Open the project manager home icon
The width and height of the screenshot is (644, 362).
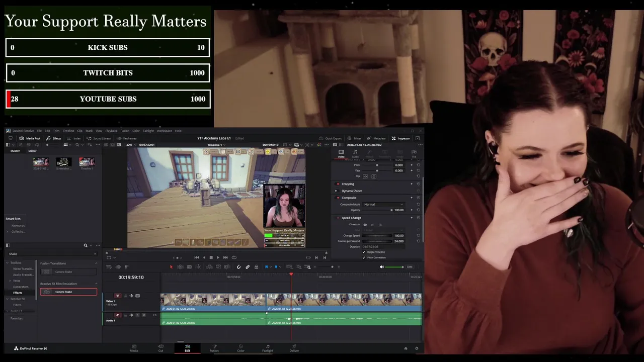click(x=406, y=348)
